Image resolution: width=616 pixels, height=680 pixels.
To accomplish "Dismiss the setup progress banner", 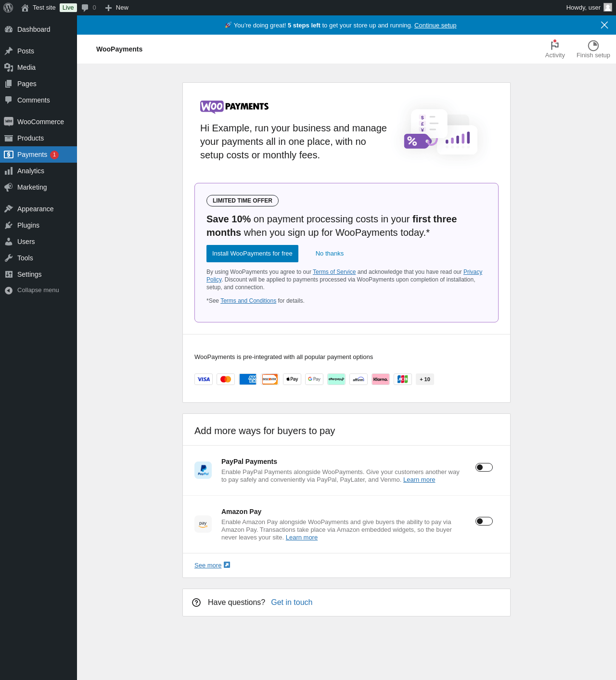I will pos(604,25).
